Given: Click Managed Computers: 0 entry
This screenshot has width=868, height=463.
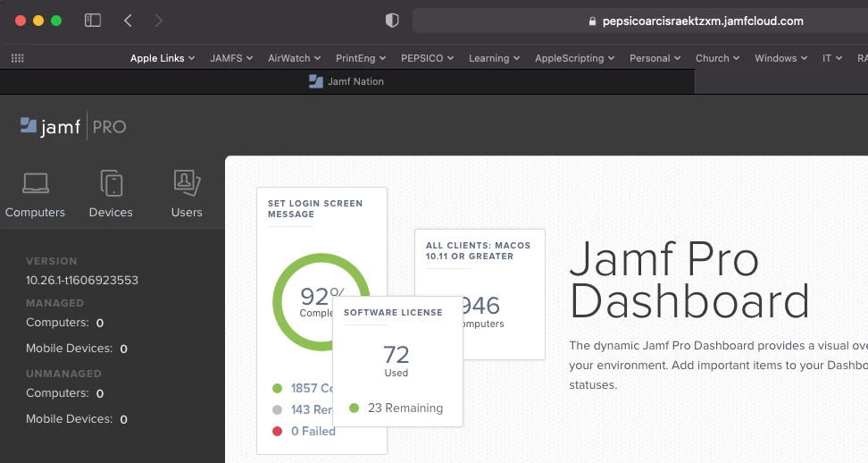Looking at the screenshot, I should tap(65, 323).
